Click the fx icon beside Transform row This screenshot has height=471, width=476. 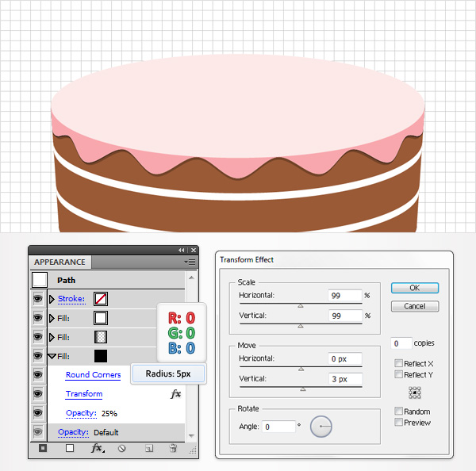click(x=176, y=394)
